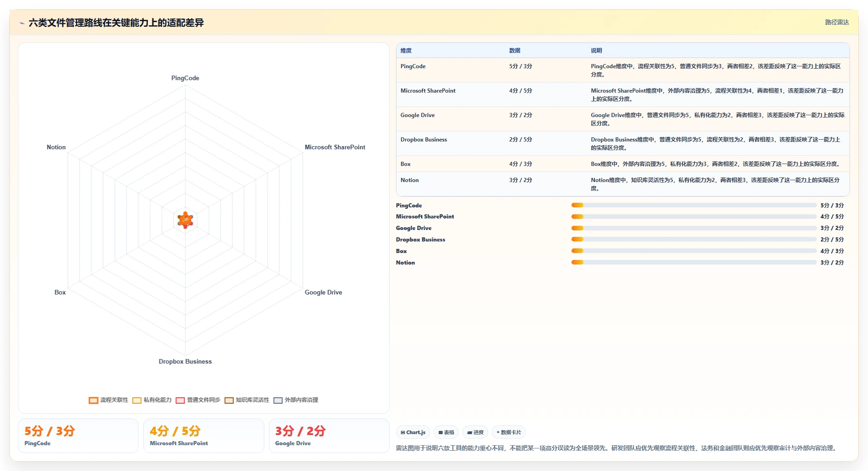Click the Box row description text
The height and width of the screenshot is (471, 868).
(717, 164)
